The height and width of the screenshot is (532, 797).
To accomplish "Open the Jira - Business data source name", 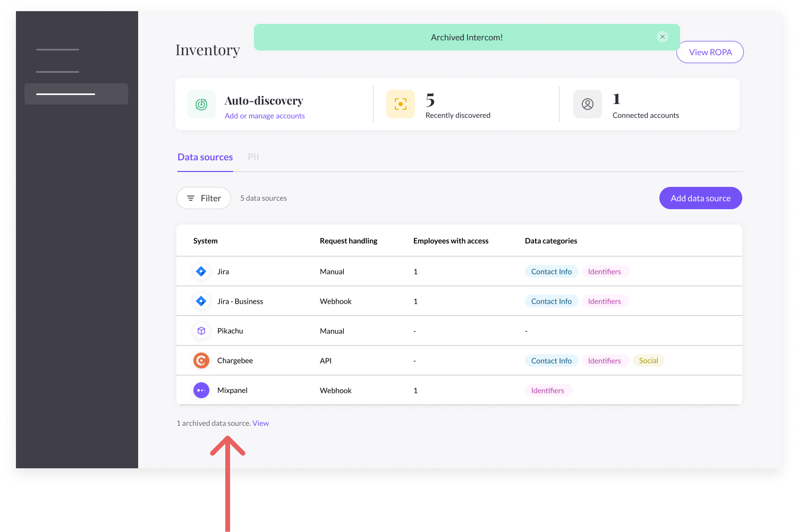I will [x=240, y=301].
